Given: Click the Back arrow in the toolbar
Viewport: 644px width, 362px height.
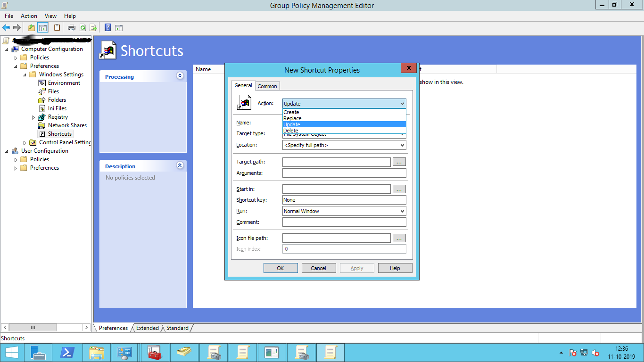Looking at the screenshot, I should click(x=6, y=28).
